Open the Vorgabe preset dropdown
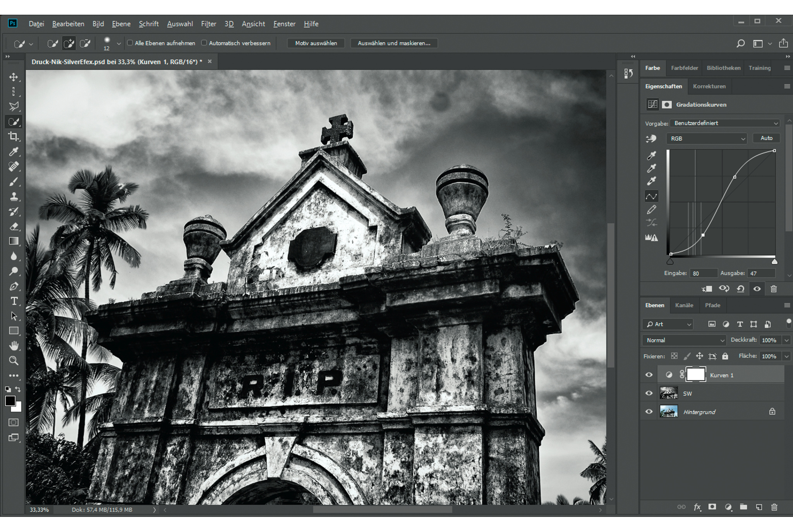 tap(725, 123)
